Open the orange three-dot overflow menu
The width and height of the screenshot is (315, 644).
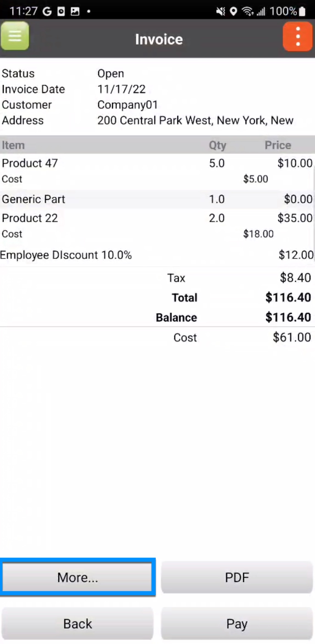coord(298,37)
